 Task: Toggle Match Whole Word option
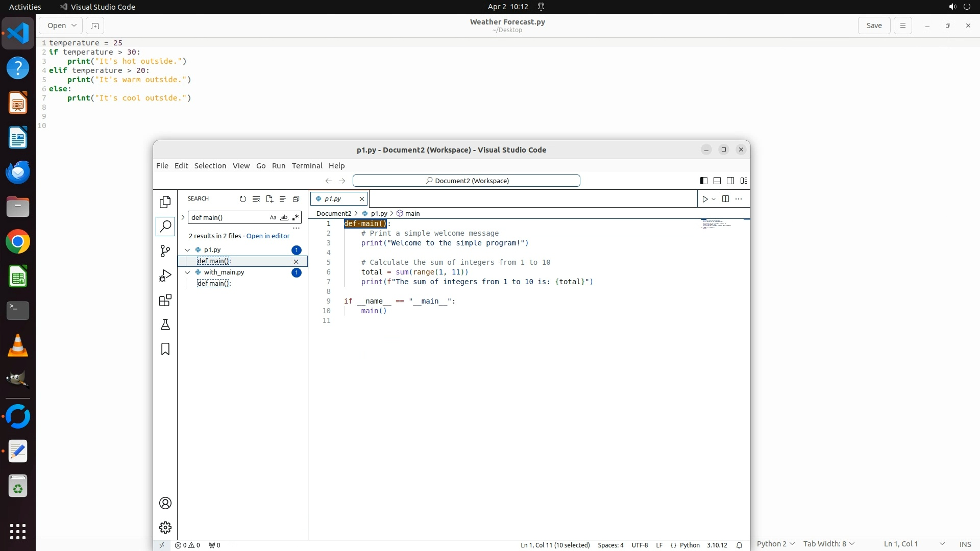[284, 217]
